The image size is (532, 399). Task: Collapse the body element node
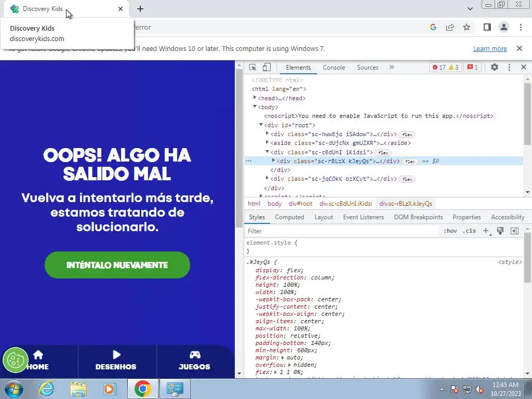255,107
